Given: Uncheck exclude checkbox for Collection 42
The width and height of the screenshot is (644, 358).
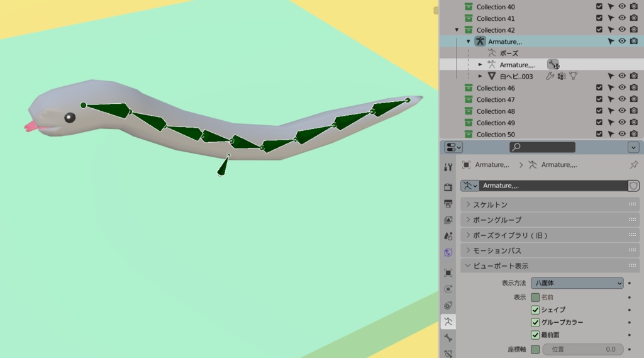Looking at the screenshot, I should [x=599, y=30].
